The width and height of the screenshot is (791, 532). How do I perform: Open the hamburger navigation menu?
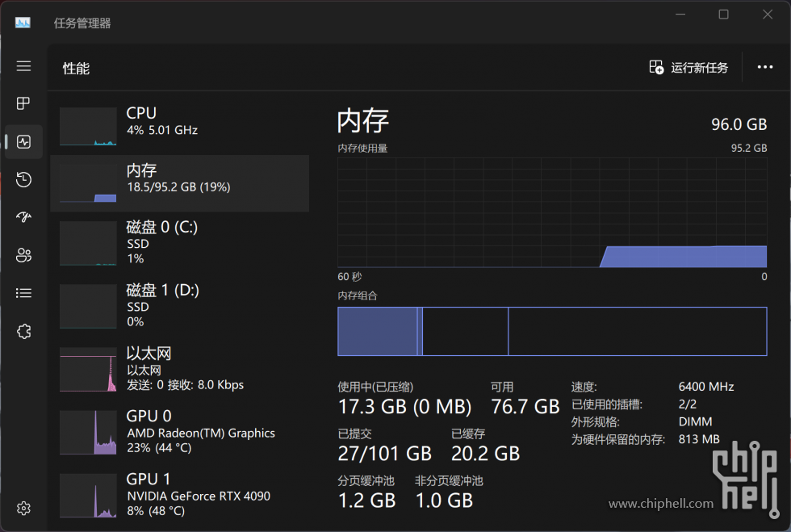click(23, 66)
